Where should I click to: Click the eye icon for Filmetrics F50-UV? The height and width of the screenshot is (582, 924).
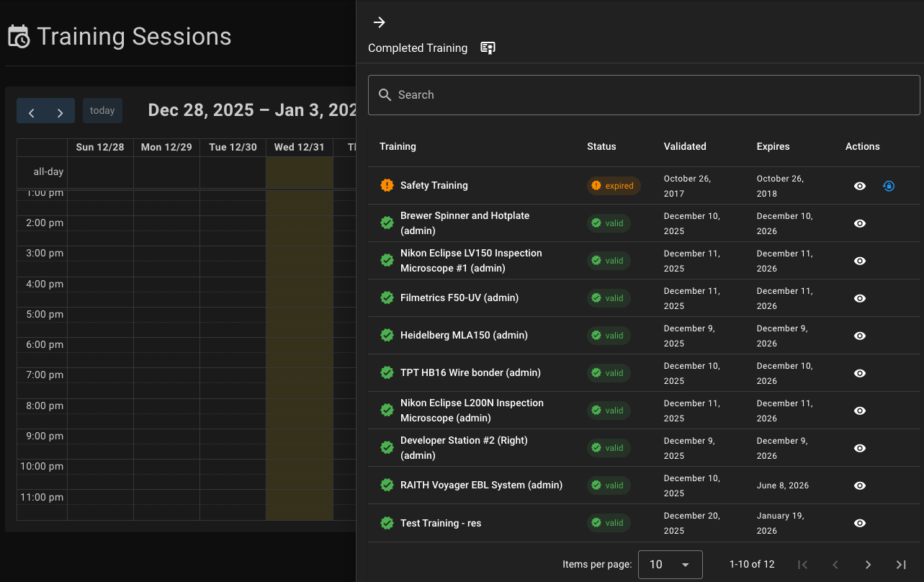(x=859, y=298)
